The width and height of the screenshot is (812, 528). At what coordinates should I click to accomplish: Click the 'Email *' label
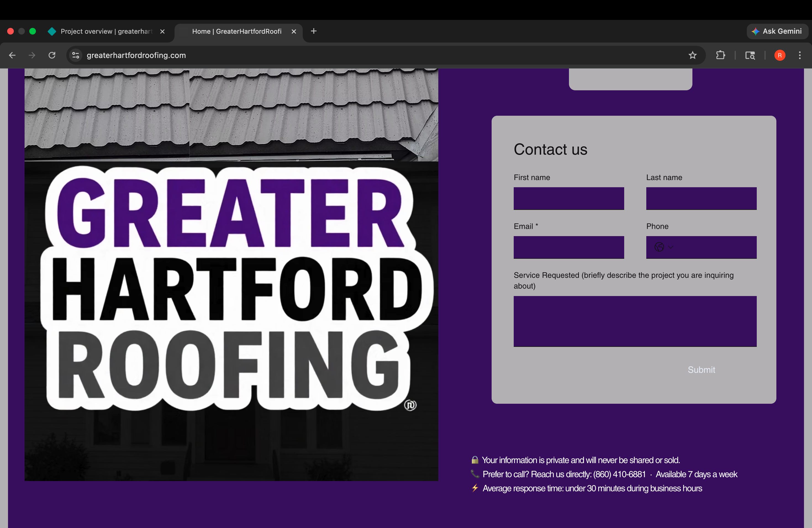tap(526, 226)
